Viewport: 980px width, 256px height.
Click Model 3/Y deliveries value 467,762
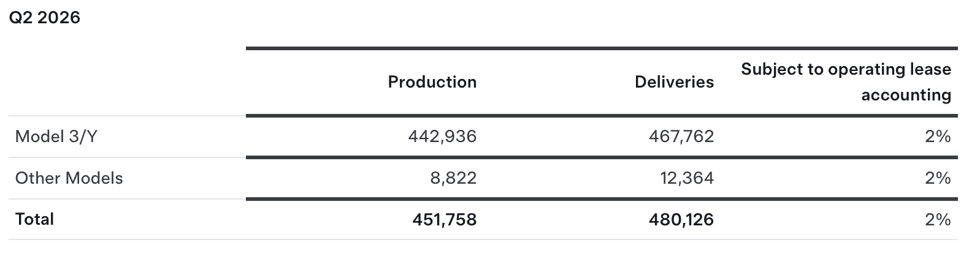tap(681, 137)
